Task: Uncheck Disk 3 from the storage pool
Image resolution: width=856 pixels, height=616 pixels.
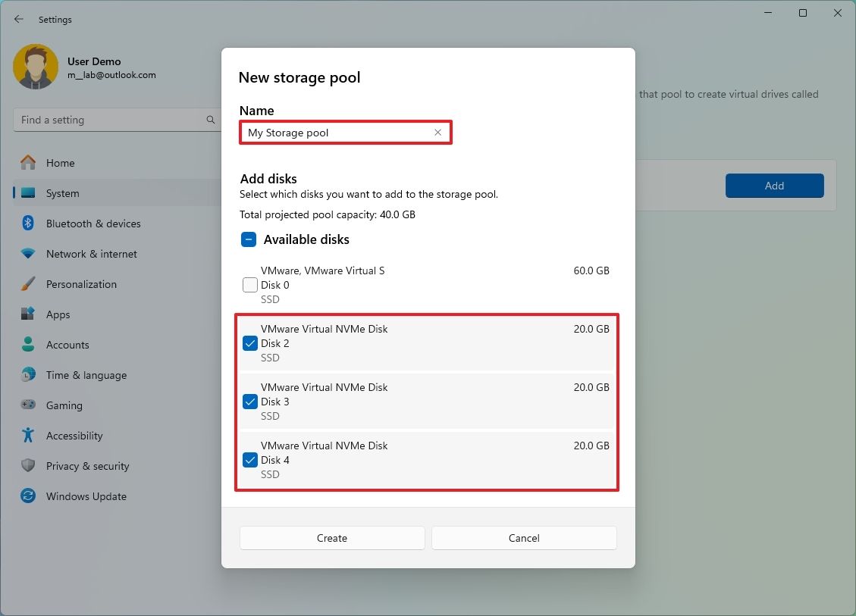Action: [249, 402]
